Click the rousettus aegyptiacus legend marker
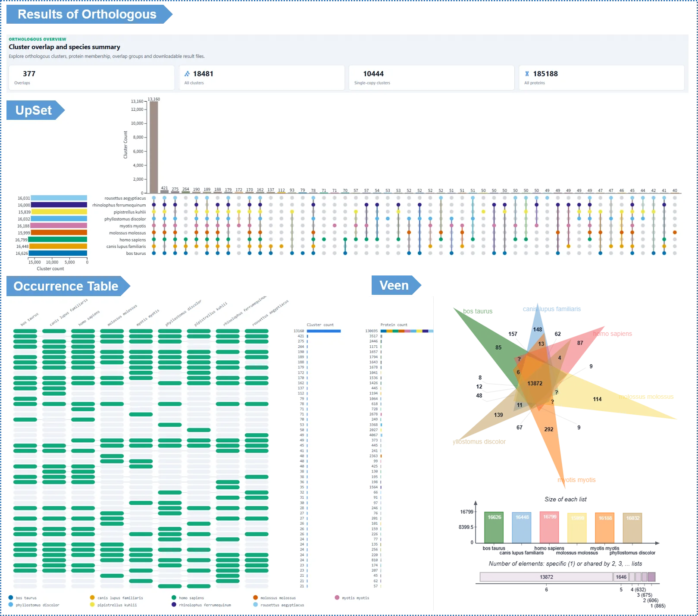Image resolution: width=698 pixels, height=616 pixels. (256, 604)
